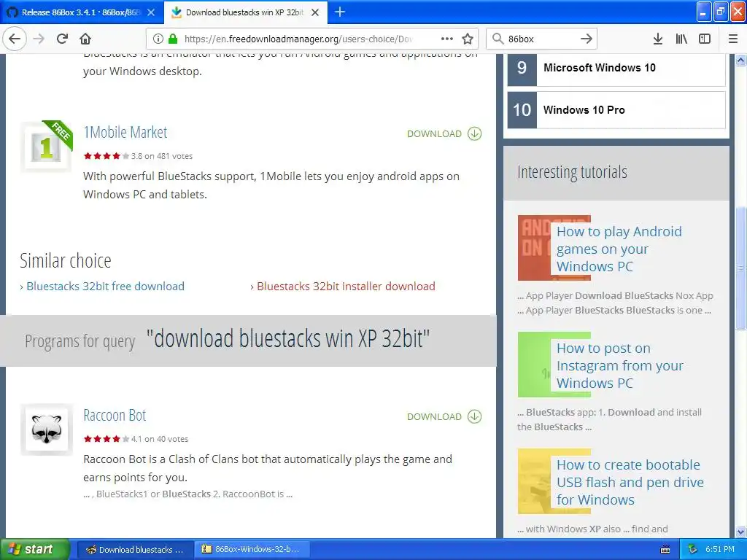Open Bluestacks 32bit free download link
Screen dimensions: 747x560
pos(105,286)
